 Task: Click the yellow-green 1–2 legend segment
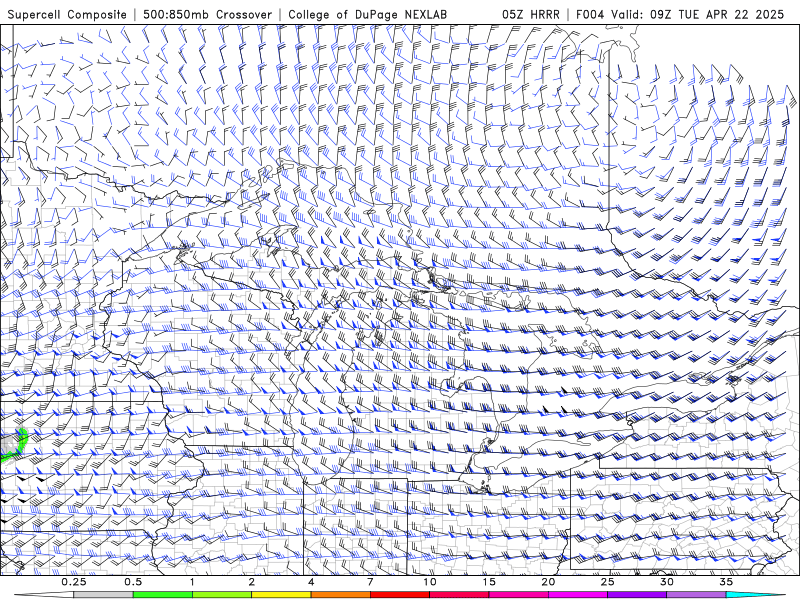222,595
